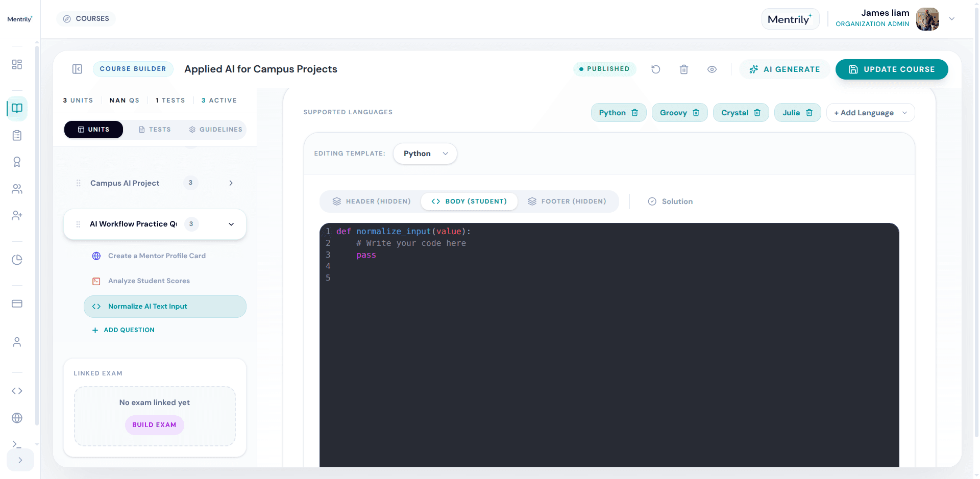Click the Mentrily logo at top left
Image resolution: width=980 pixels, height=479 pixels.
[20, 19]
